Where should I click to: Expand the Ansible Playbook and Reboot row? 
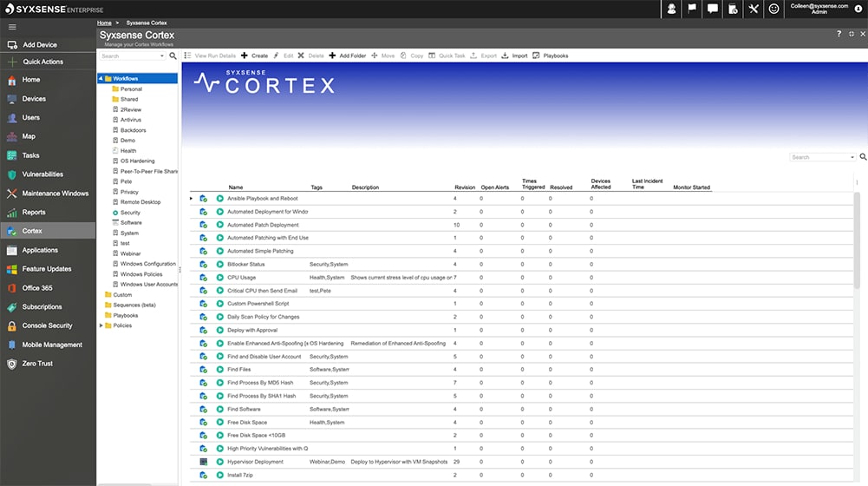click(x=192, y=199)
